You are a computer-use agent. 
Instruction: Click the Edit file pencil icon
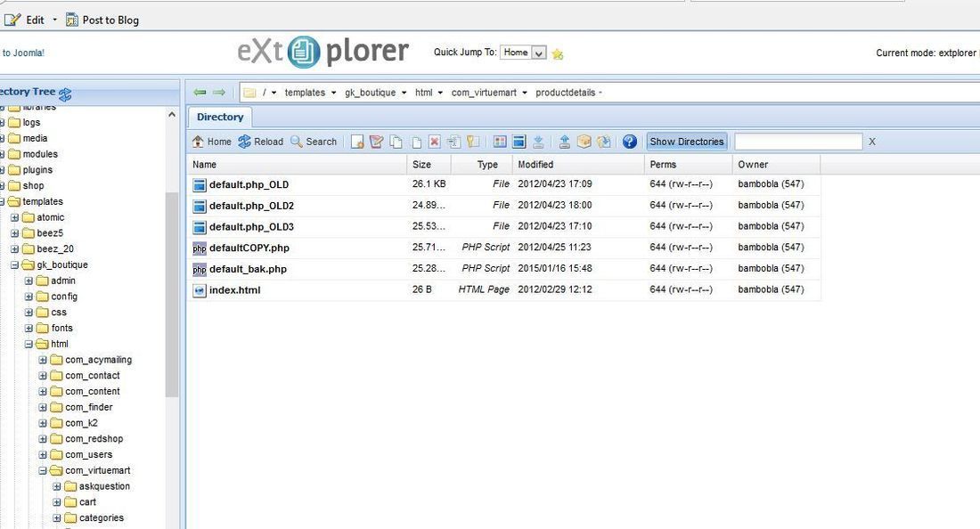(x=376, y=142)
